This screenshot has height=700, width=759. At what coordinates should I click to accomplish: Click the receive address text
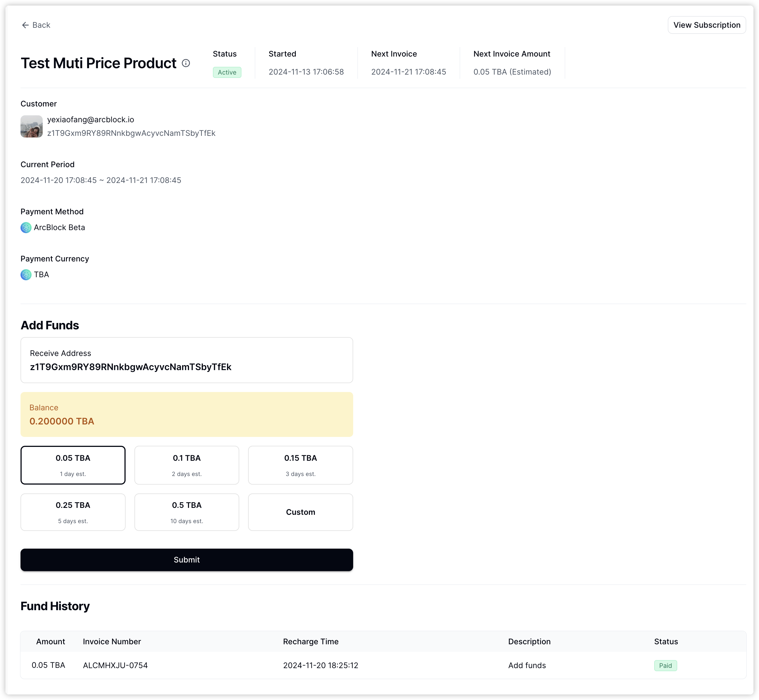(x=130, y=367)
